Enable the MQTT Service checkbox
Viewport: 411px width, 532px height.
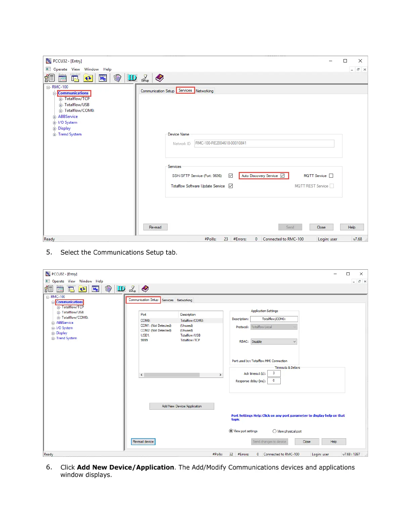click(x=331, y=176)
